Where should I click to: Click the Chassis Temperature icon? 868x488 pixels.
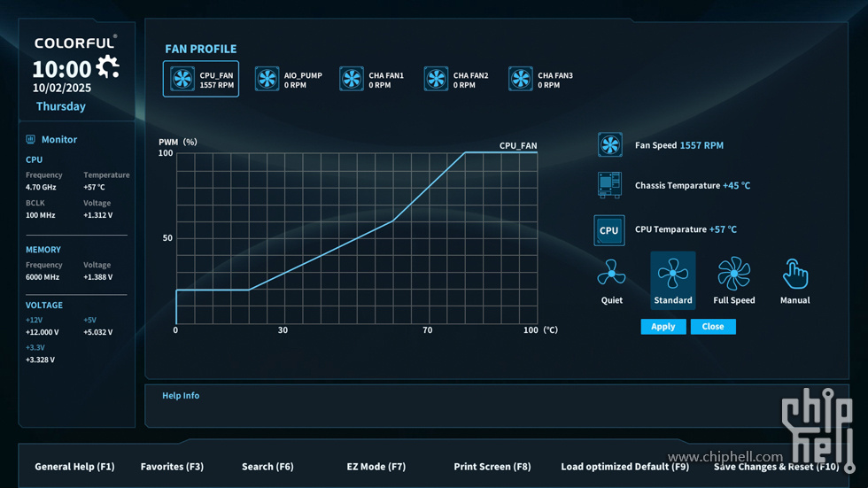pyautogui.click(x=609, y=185)
